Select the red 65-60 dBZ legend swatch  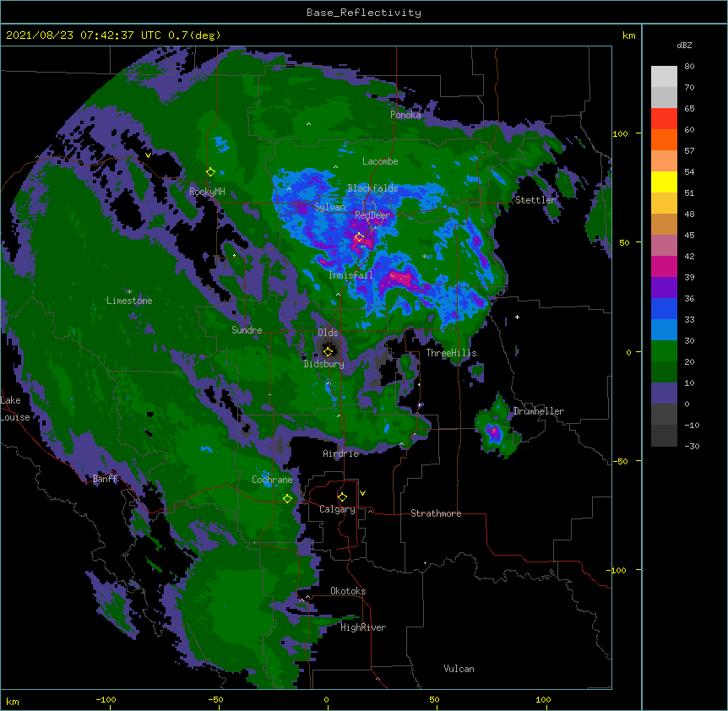[664, 119]
